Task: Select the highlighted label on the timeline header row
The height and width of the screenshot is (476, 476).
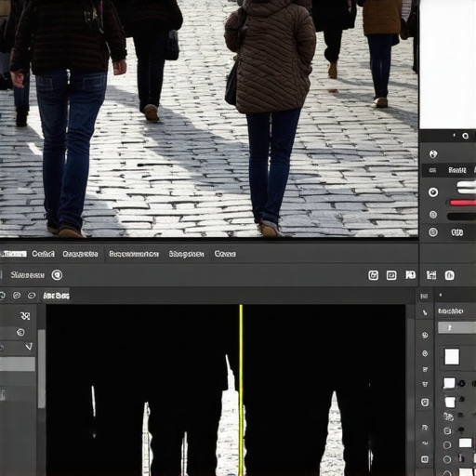Action: point(56,296)
